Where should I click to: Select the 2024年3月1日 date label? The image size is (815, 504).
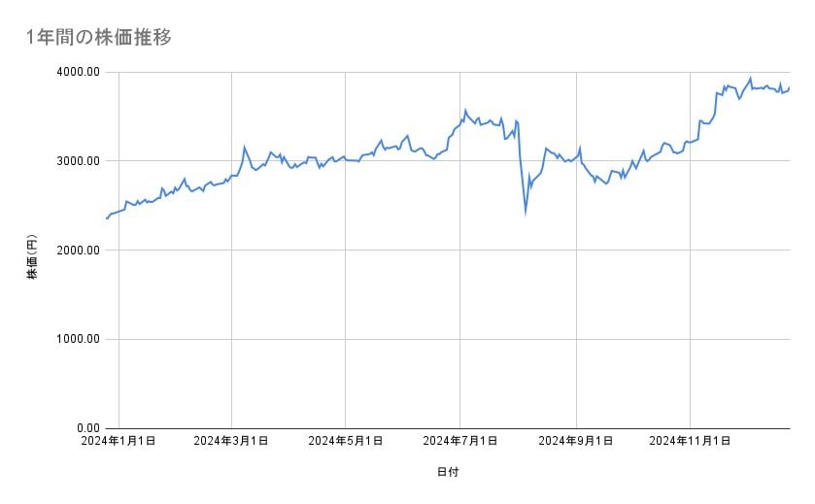[231, 441]
